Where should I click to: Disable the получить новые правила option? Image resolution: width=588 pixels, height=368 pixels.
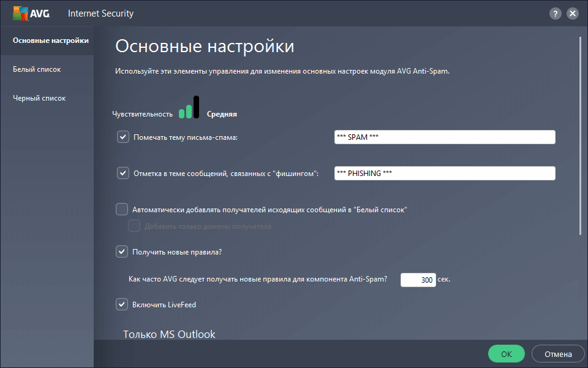pyautogui.click(x=122, y=251)
